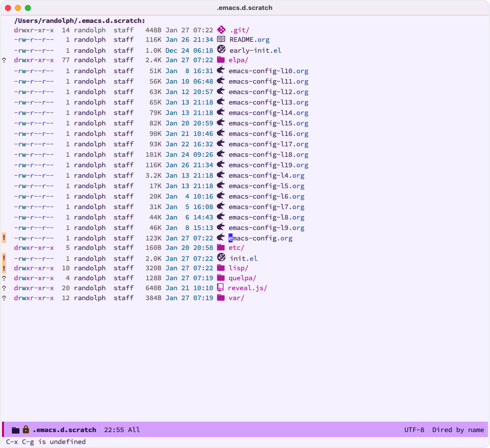Image resolution: width=490 pixels, height=448 pixels.
Task: Open the init.el file
Action: pos(244,259)
